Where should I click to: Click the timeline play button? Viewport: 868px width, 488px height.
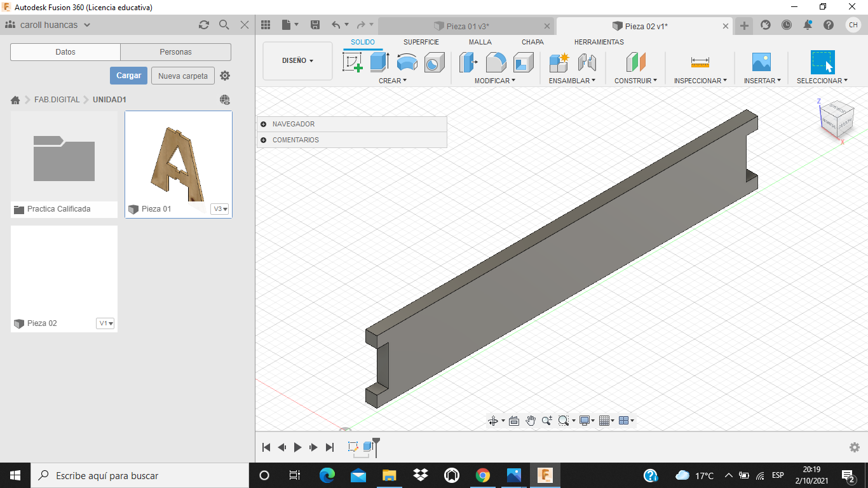point(297,447)
